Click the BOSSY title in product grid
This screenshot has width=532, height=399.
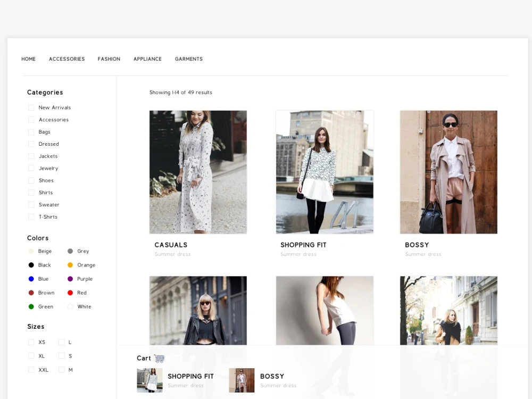click(x=417, y=245)
